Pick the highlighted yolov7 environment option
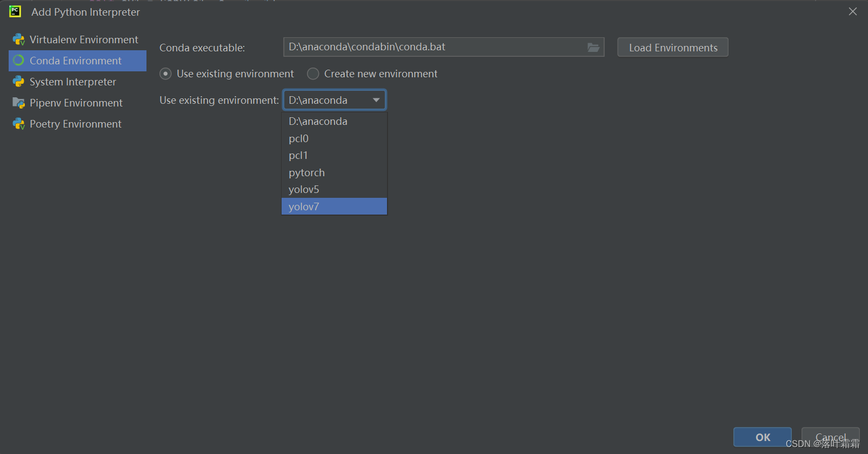Image resolution: width=868 pixels, height=454 pixels. point(335,206)
